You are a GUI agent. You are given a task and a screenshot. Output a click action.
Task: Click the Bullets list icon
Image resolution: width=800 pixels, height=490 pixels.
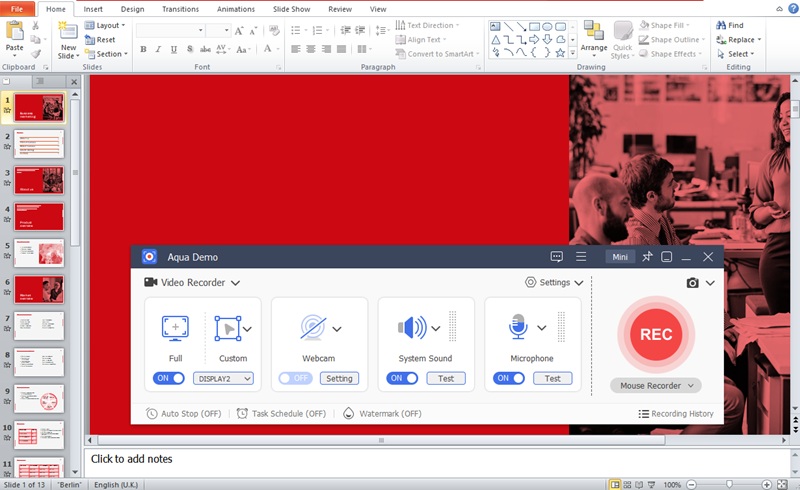[x=295, y=31]
